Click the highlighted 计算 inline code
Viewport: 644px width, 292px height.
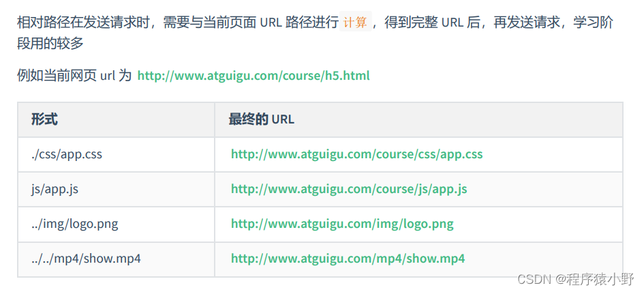355,23
